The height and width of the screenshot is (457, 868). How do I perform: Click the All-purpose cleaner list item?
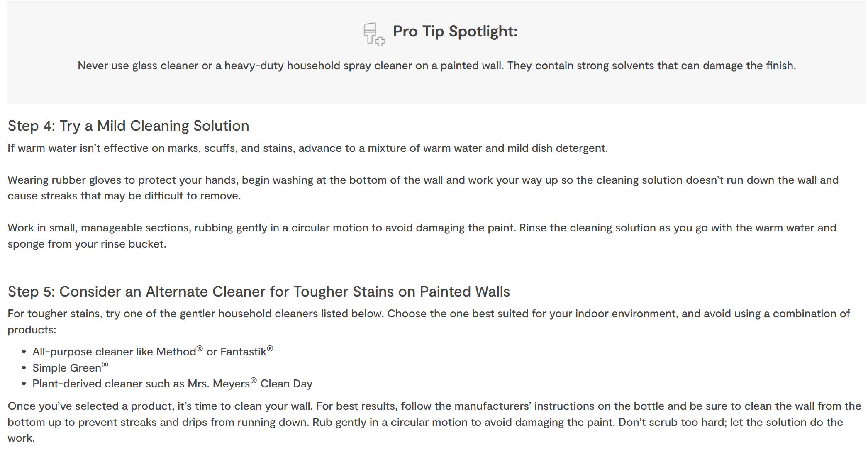pyautogui.click(x=152, y=352)
